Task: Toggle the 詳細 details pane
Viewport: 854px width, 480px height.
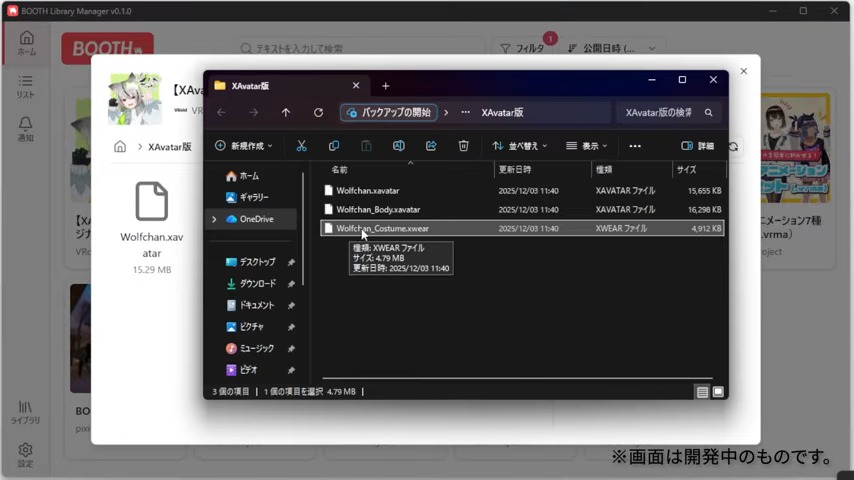Action: click(x=698, y=146)
